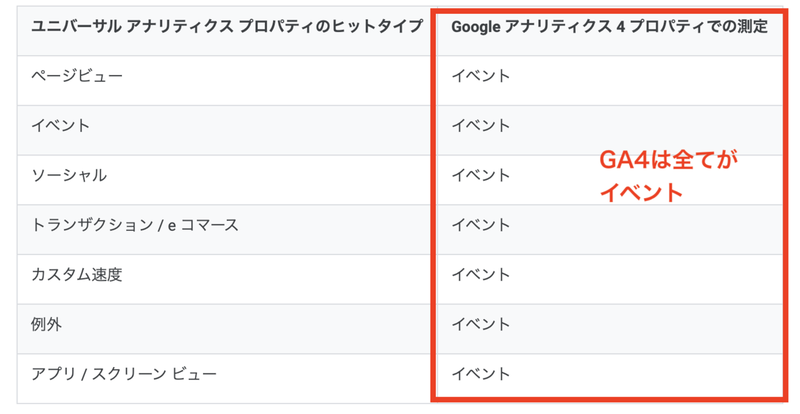The image size is (800, 414).
Task: Click the Google アナリティクス 4 column header
Action: pos(609,26)
